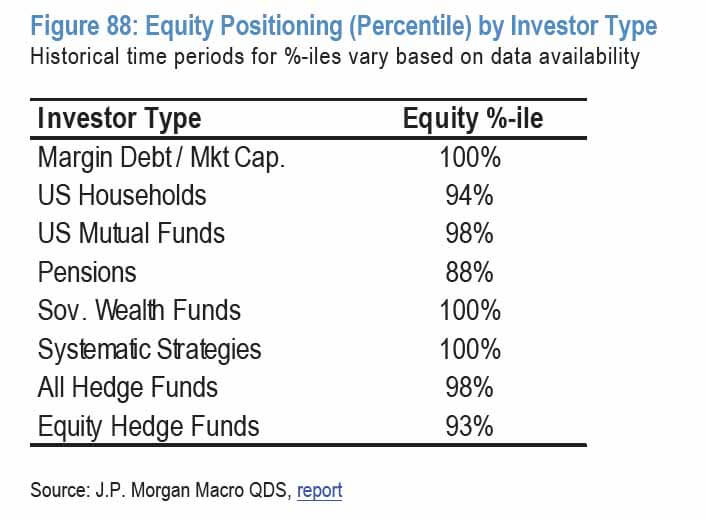Click the Systematic Strategies row label
Screen dimensions: 706x520
point(149,349)
